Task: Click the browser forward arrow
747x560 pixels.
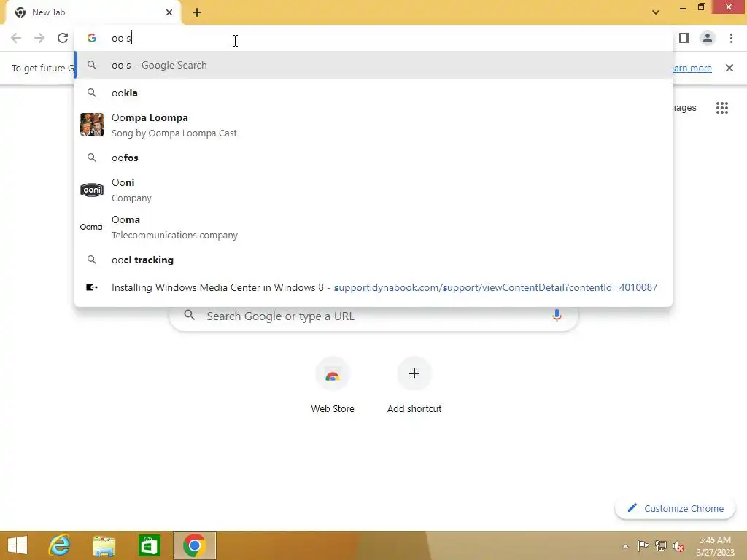Action: pyautogui.click(x=39, y=38)
